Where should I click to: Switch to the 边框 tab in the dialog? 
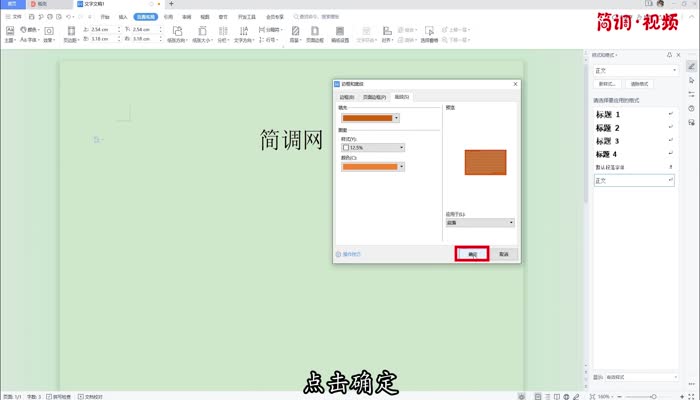pyautogui.click(x=349, y=97)
